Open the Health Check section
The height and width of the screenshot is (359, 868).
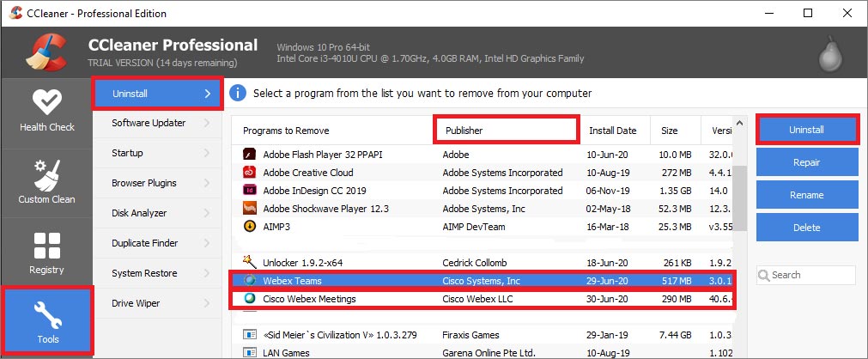click(x=46, y=113)
